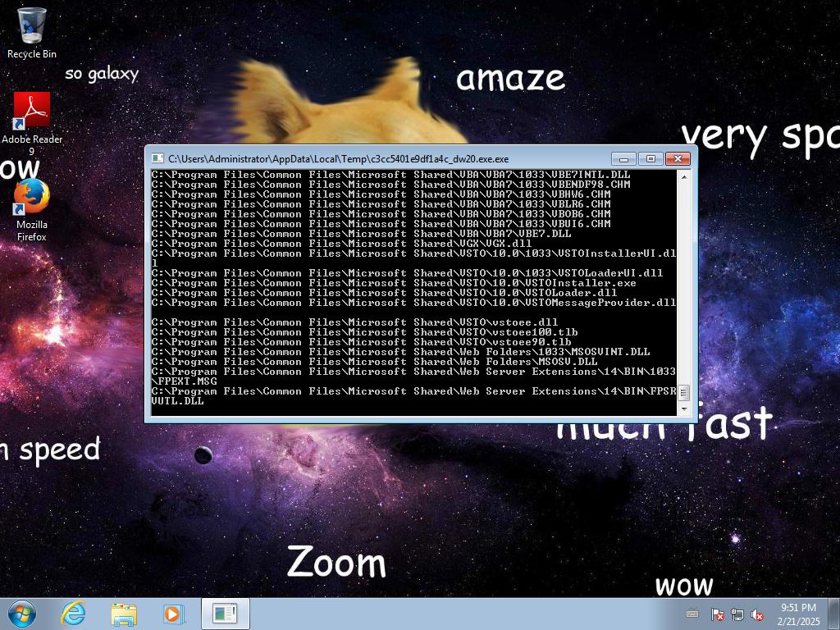This screenshot has height=630, width=840.
Task: Click the console scrollbar up arrow
Action: pyautogui.click(x=683, y=176)
